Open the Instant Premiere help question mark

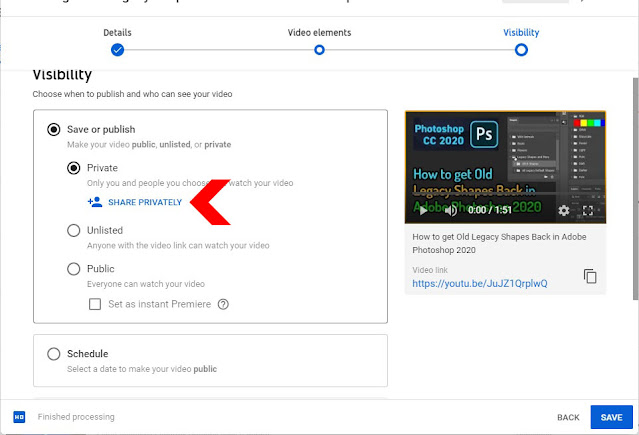click(223, 304)
